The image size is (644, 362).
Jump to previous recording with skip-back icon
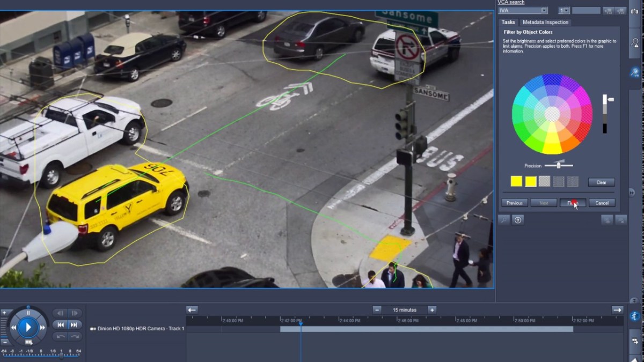coord(60,324)
